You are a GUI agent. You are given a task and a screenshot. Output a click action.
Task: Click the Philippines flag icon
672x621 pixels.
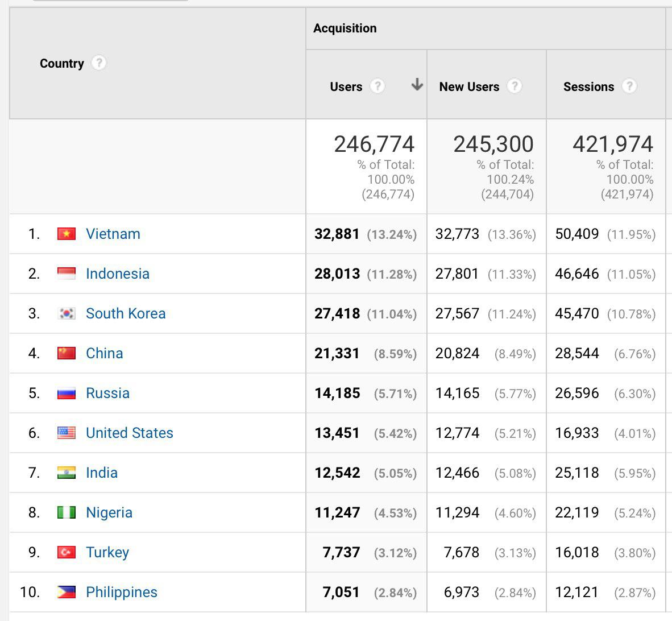[67, 592]
